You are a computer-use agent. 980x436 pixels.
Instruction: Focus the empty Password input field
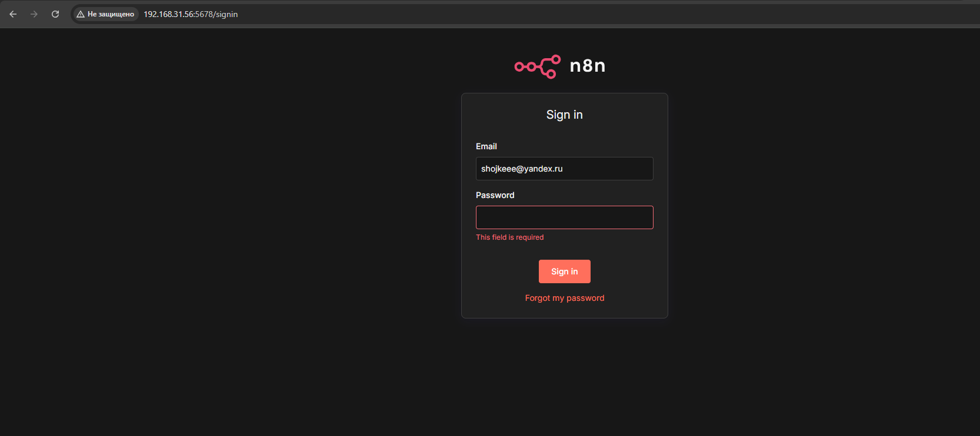pyautogui.click(x=564, y=217)
